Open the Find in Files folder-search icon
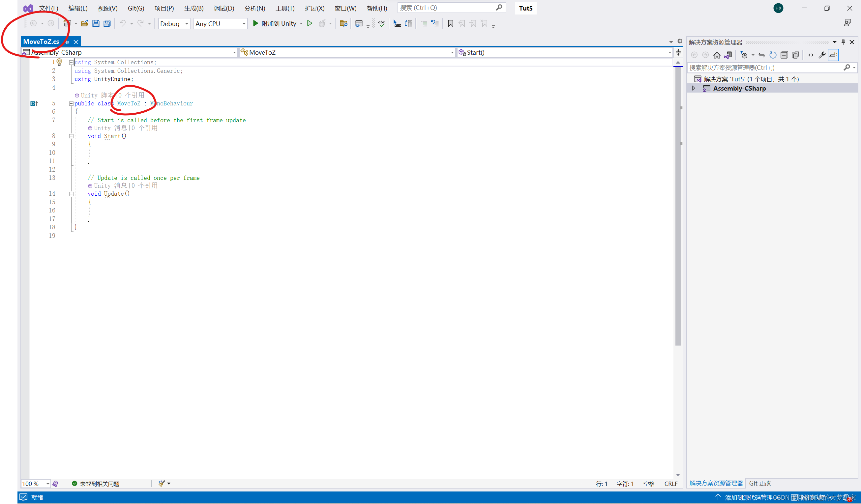The height and width of the screenshot is (504, 861). coord(344,24)
